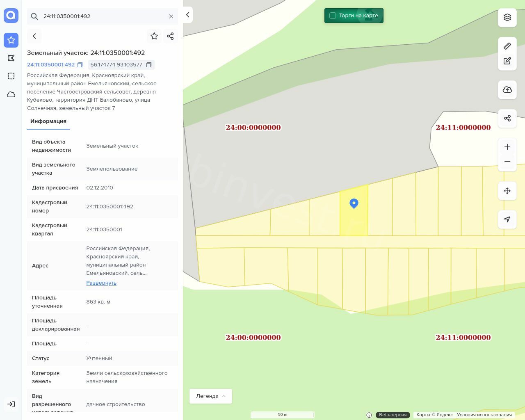
Task: Collapse the left information panel
Action: pyautogui.click(x=188, y=15)
